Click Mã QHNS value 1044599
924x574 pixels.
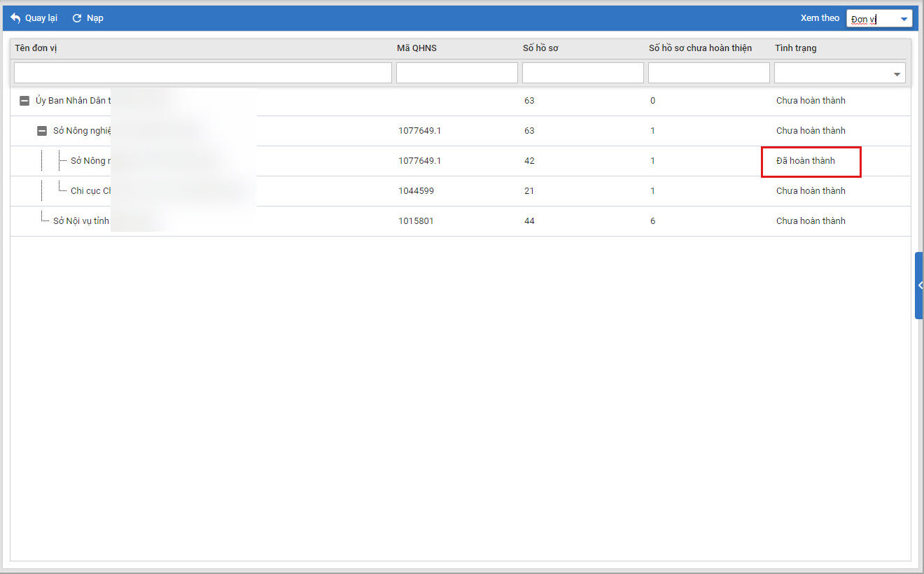coord(416,191)
